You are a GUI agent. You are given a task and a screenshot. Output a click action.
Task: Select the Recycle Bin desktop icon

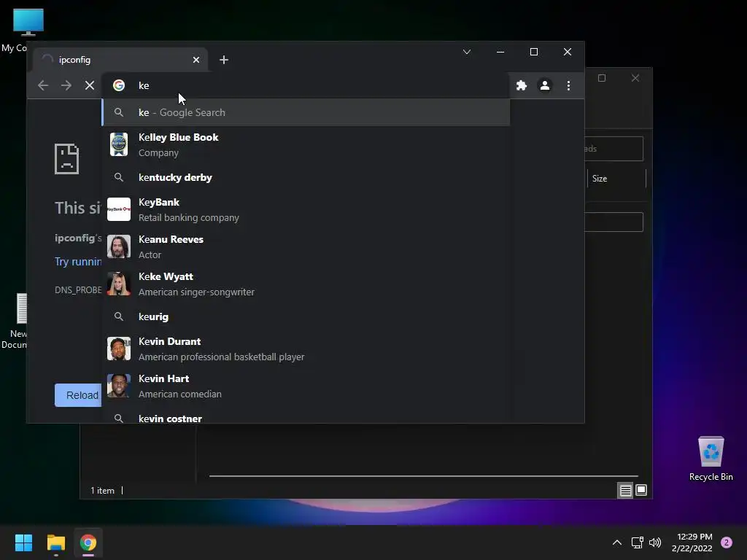point(711,459)
